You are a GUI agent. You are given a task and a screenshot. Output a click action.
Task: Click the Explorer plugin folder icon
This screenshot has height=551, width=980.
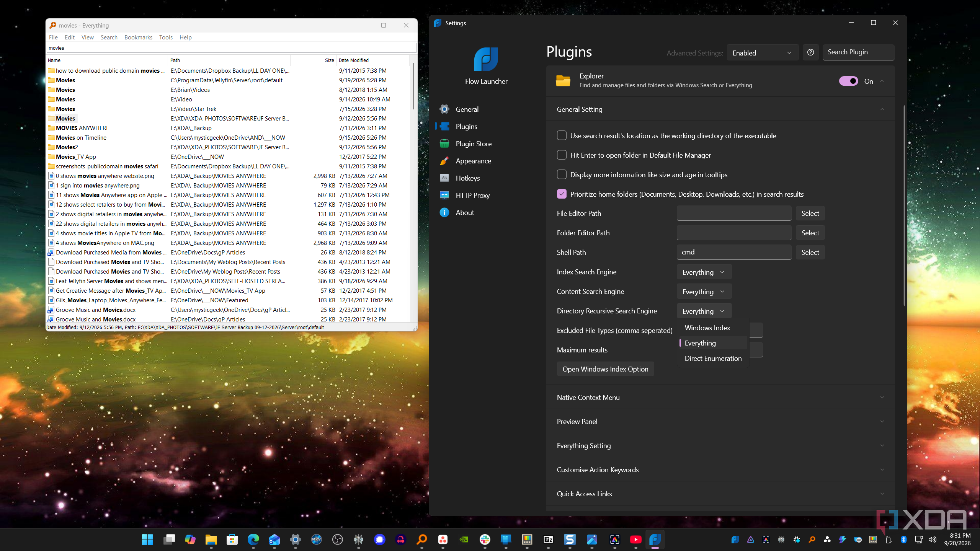tap(563, 81)
